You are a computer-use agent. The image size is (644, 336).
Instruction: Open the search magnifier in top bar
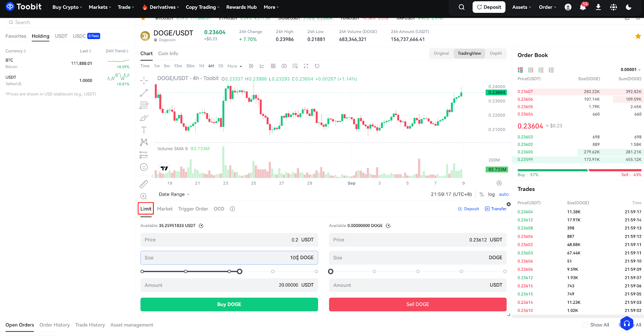click(x=462, y=7)
